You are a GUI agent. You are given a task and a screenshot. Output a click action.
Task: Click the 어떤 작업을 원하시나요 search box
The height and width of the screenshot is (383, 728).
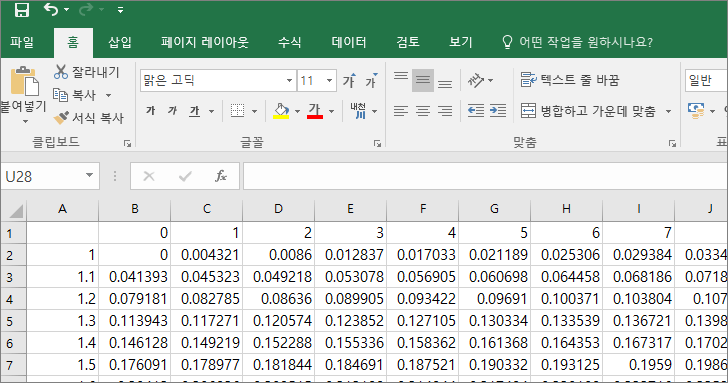coord(578,43)
